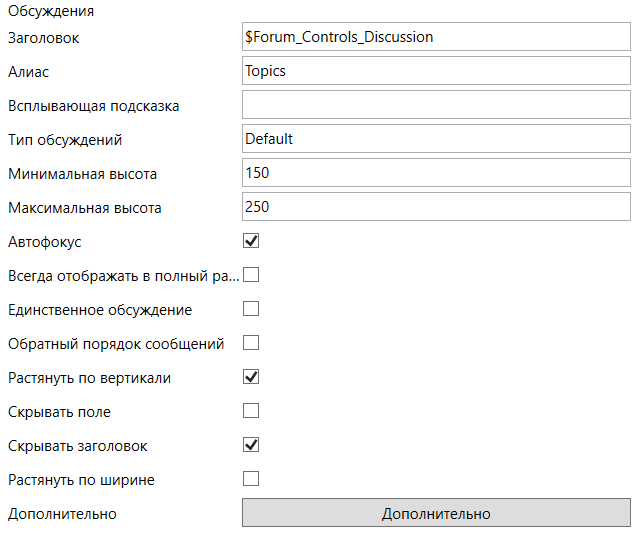Check the Единственное обсуждение checkbox
Viewport: 634px width, 542px height.
click(251, 309)
